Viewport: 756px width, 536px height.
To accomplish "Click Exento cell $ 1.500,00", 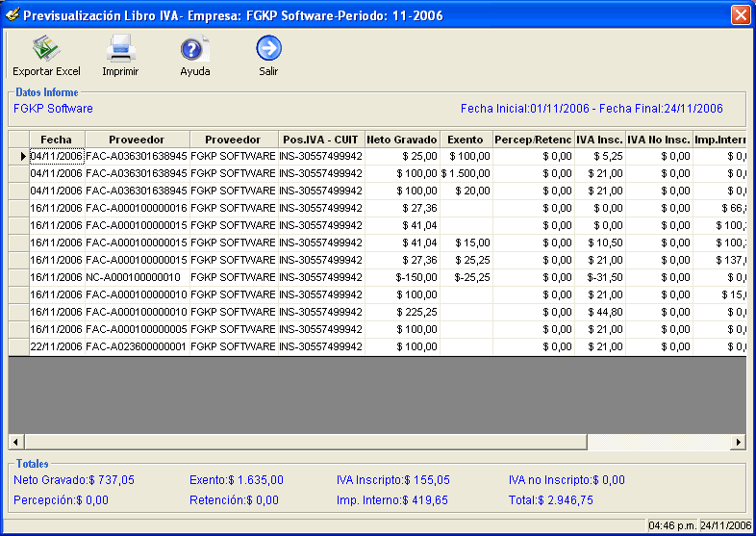I will click(x=466, y=173).
